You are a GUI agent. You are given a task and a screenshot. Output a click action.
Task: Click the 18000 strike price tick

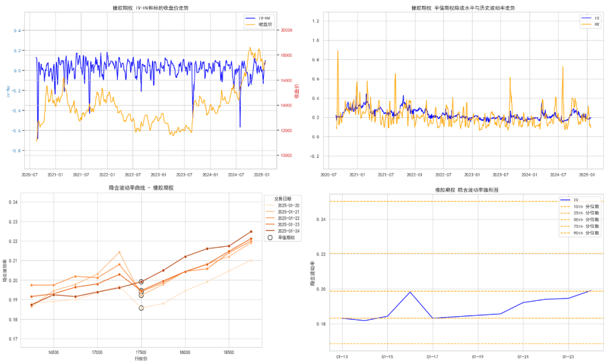pos(185,352)
